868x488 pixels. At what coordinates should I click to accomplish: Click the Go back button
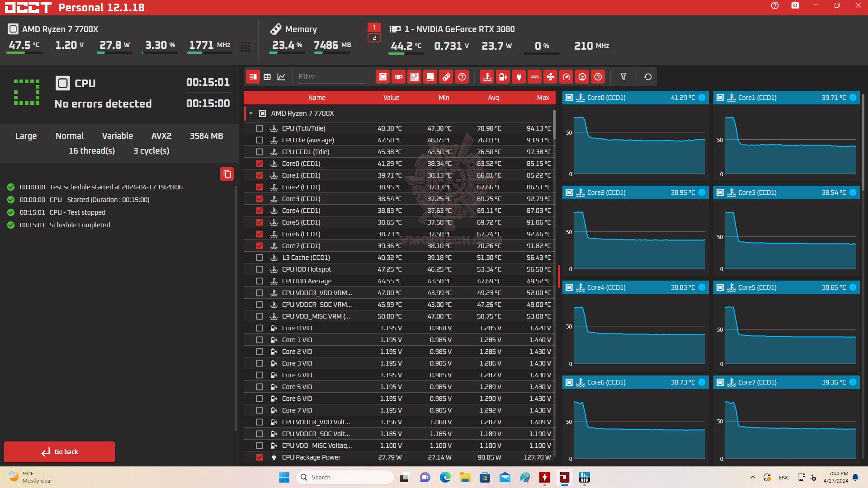click(x=59, y=452)
